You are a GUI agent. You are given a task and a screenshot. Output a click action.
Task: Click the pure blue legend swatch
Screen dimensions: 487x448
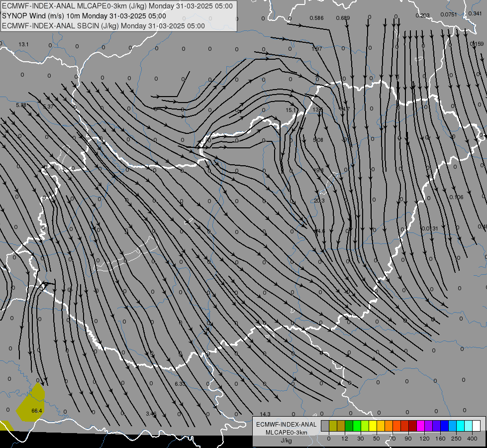(445, 426)
